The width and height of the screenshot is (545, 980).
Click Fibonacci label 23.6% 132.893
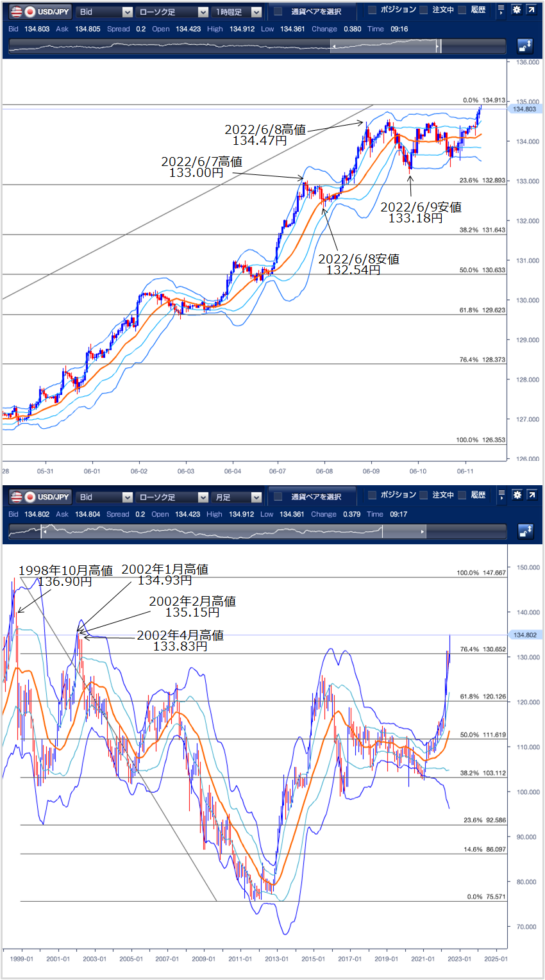pyautogui.click(x=483, y=180)
